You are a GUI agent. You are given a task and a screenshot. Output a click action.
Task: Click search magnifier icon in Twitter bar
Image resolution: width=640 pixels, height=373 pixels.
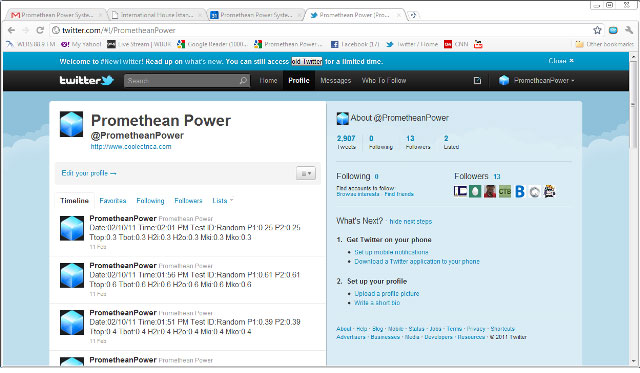pos(243,80)
